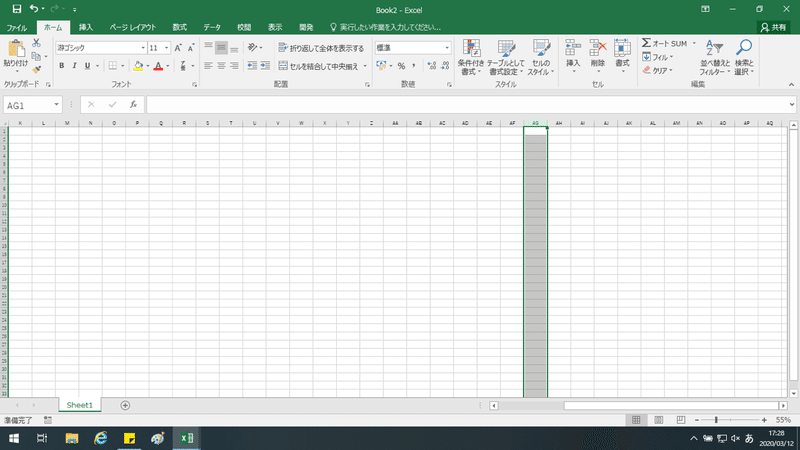The width and height of the screenshot is (800, 450).
Task: Select the Sheet1 tab
Action: (x=80, y=405)
